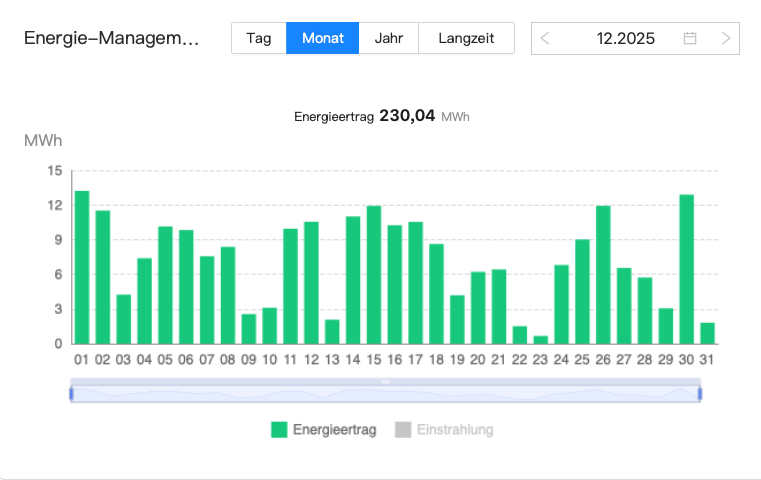Click the Energie-Management panel title
761x480 pixels.
click(x=111, y=39)
